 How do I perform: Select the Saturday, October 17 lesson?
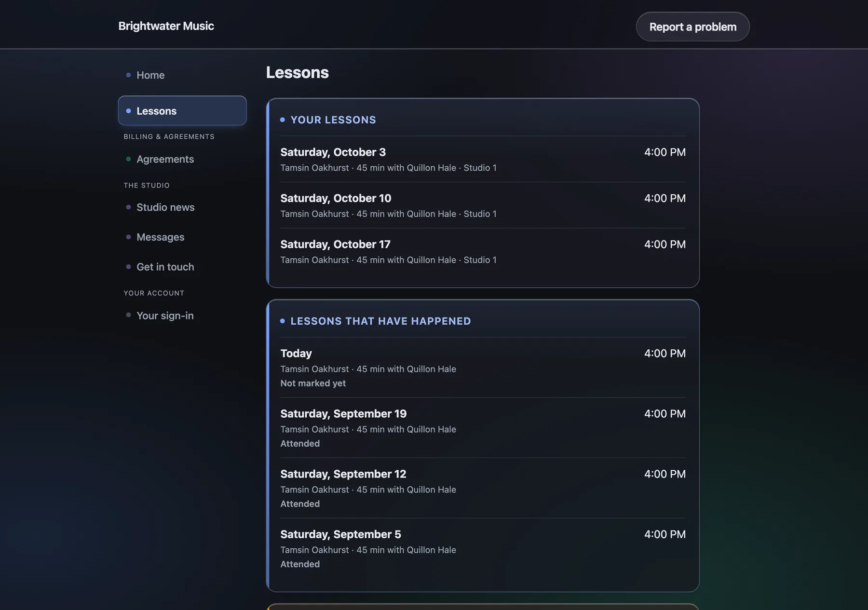pos(483,252)
